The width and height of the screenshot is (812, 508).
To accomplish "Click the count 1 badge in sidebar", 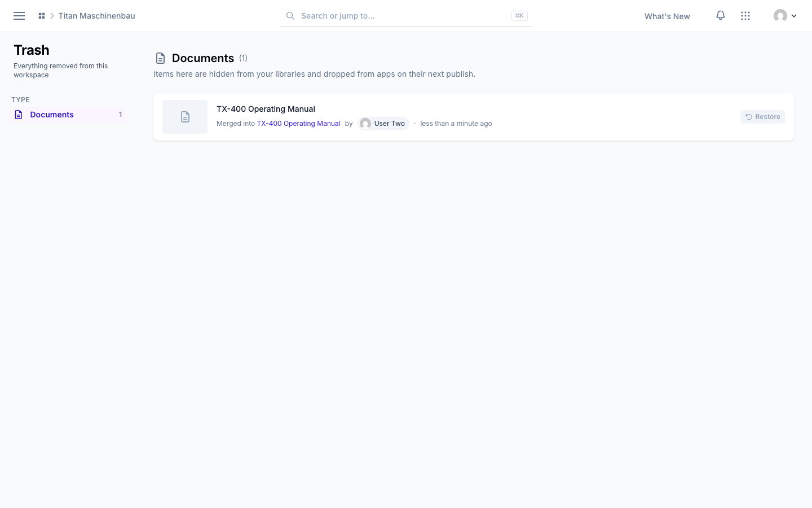I will point(120,115).
